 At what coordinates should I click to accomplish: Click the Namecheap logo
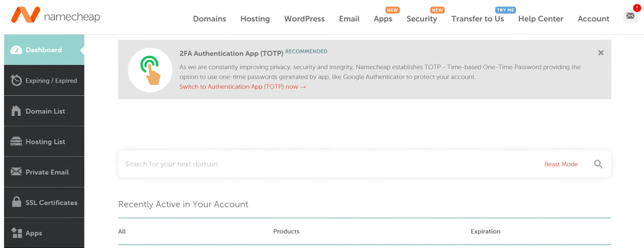(55, 15)
